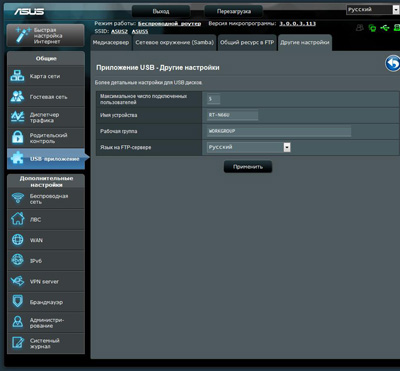Open the Администрирование user icon
The height and width of the screenshot is (371, 400).
(x=17, y=322)
